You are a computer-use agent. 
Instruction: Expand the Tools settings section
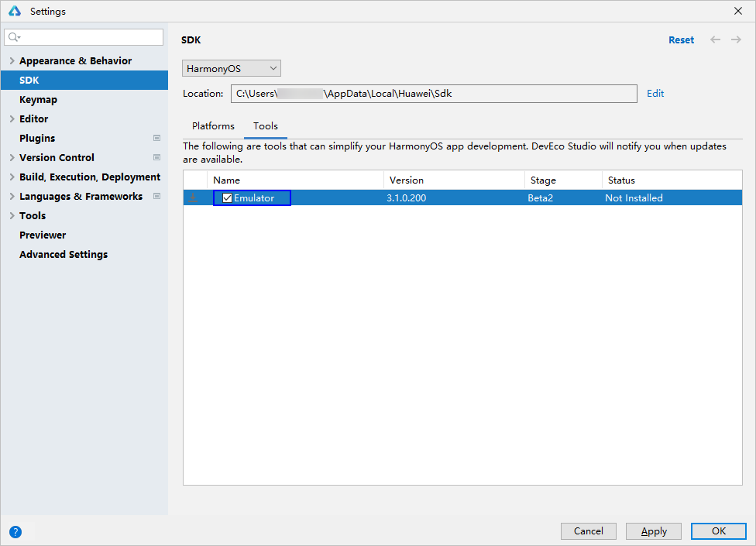[x=12, y=215]
